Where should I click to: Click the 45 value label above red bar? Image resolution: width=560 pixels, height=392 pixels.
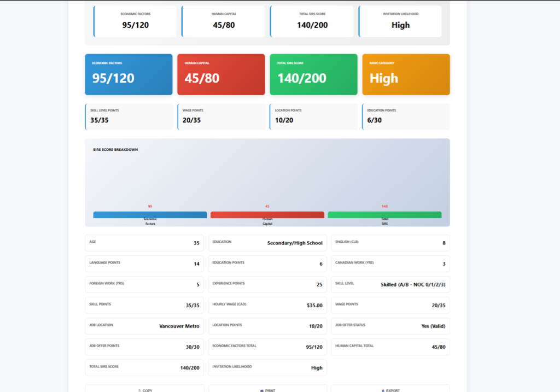click(267, 206)
